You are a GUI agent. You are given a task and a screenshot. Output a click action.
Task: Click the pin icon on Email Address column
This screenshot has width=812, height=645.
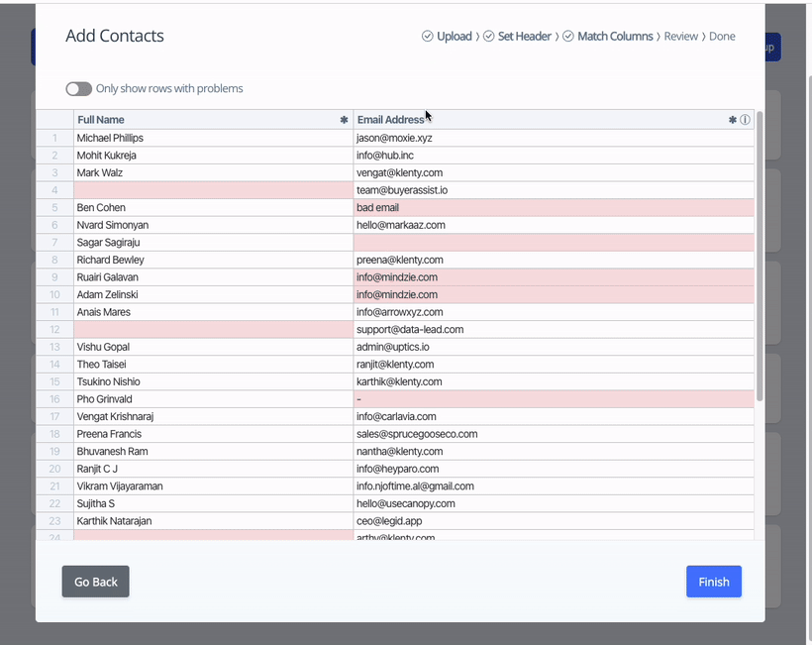coord(731,119)
